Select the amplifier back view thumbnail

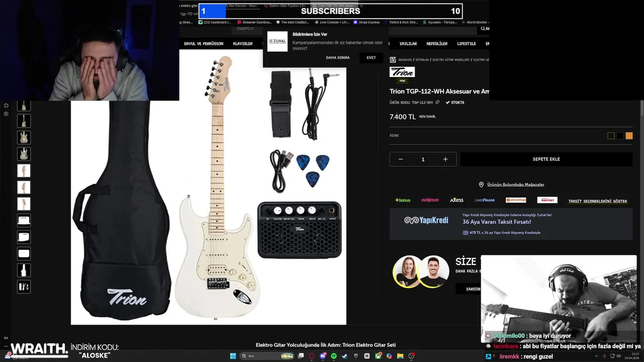point(24,254)
